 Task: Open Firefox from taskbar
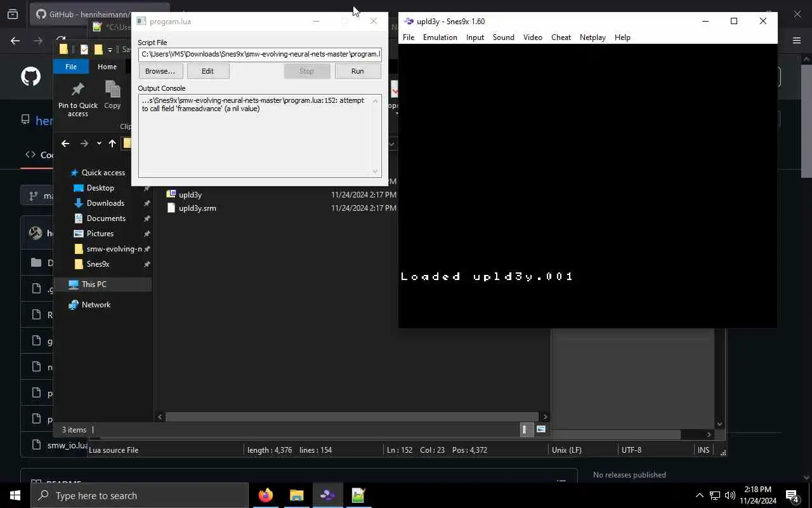pyautogui.click(x=266, y=495)
